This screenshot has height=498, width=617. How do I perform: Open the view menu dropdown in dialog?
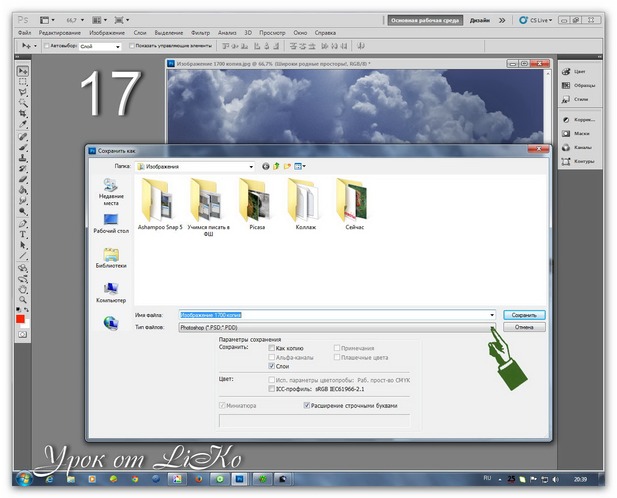click(x=300, y=166)
